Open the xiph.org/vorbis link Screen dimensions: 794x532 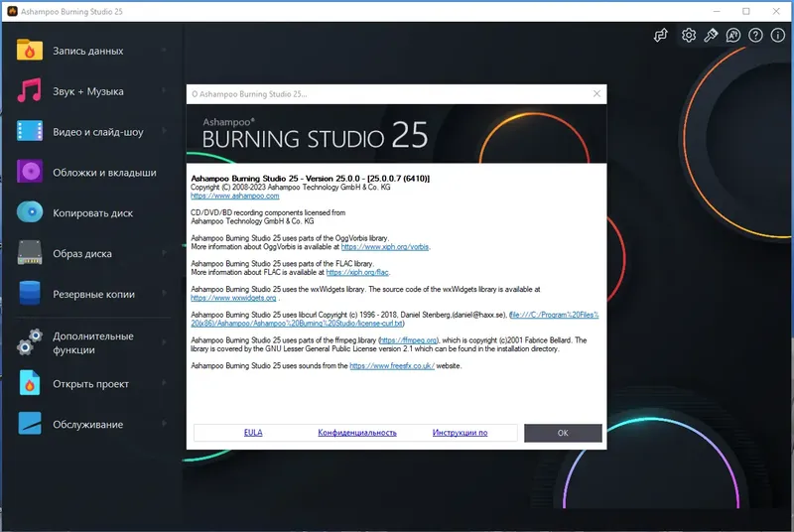click(x=385, y=247)
